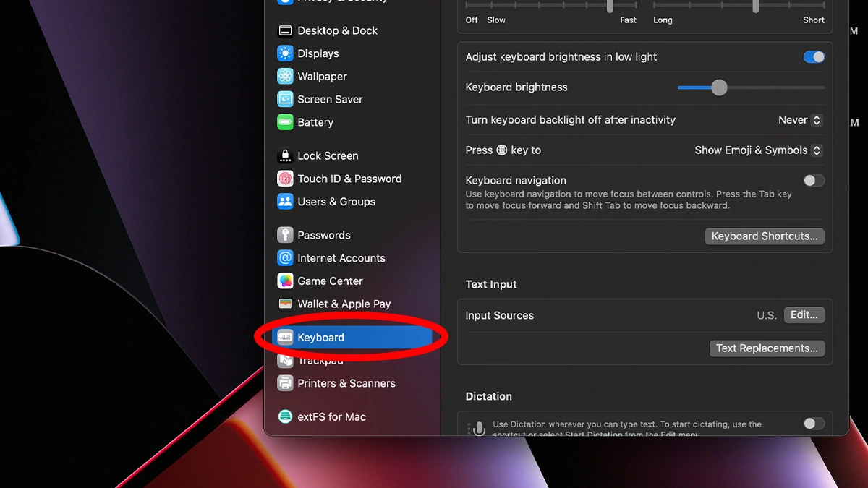
Task: Click the "Fast" key repeat label
Action: (x=629, y=20)
